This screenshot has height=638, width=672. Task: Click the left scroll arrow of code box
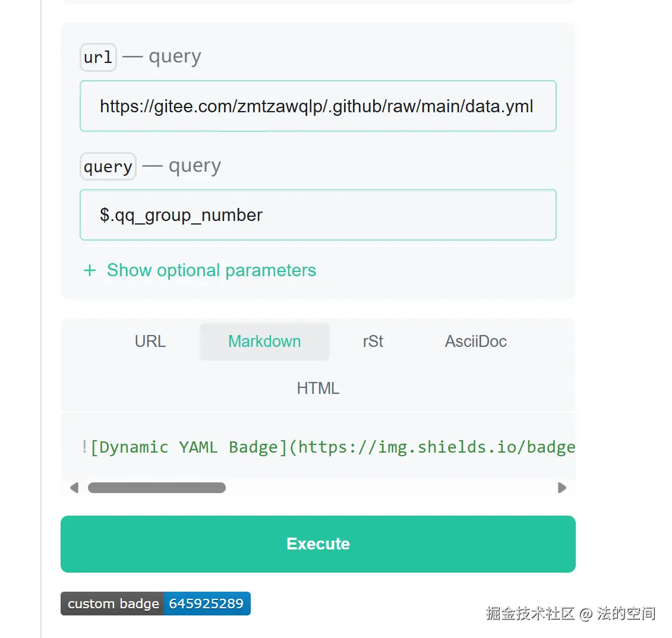(x=74, y=488)
